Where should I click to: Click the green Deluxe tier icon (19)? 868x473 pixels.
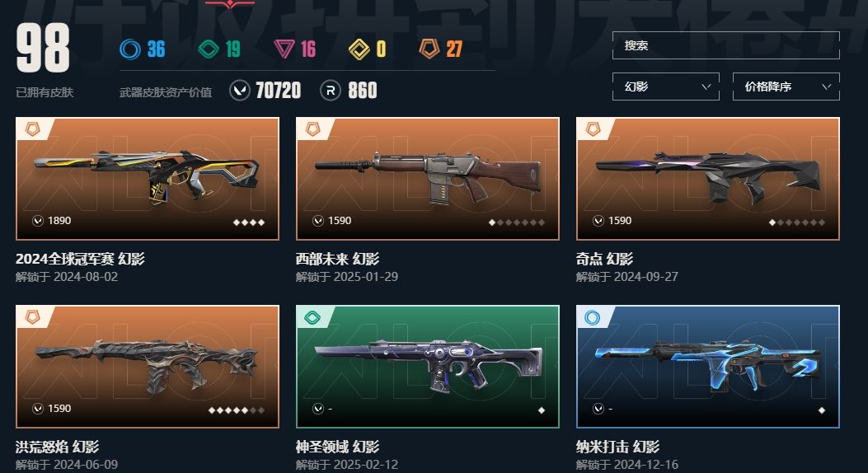(209, 49)
